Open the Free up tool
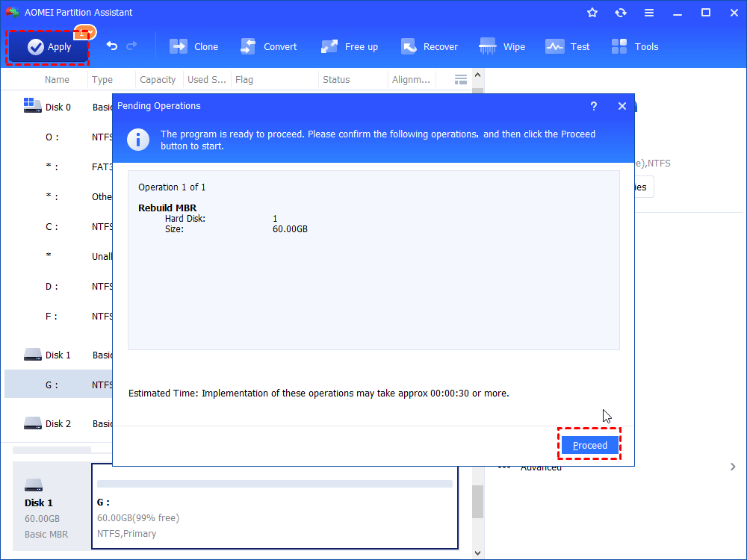 tap(349, 46)
